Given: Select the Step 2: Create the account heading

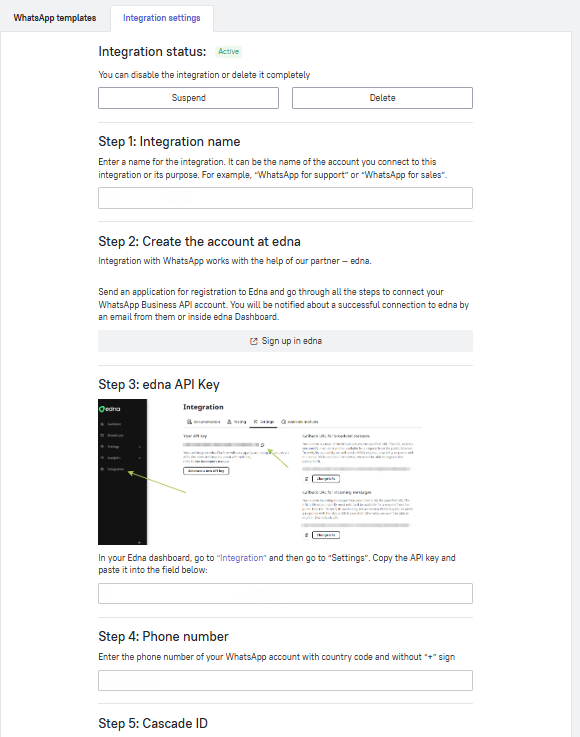Looking at the screenshot, I should pos(199,241).
